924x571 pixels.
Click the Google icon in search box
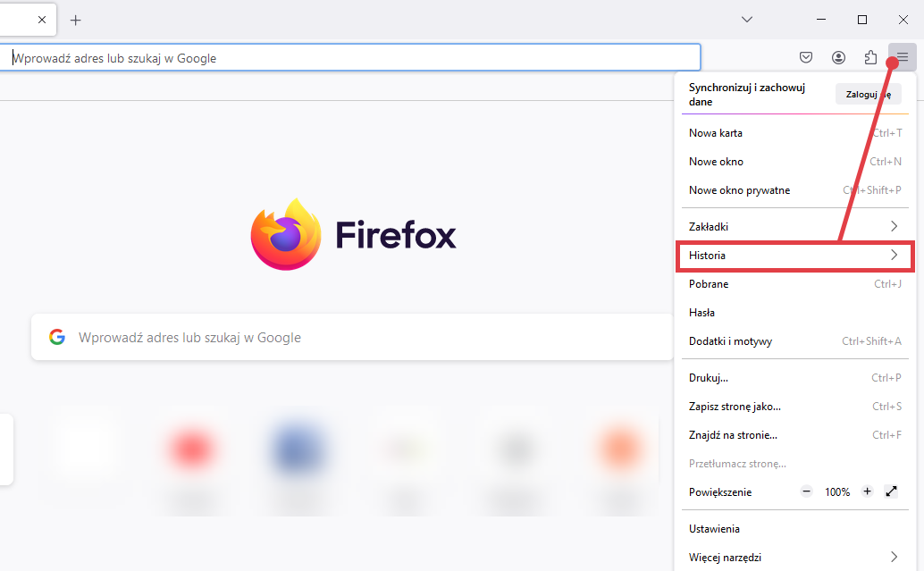coord(57,337)
